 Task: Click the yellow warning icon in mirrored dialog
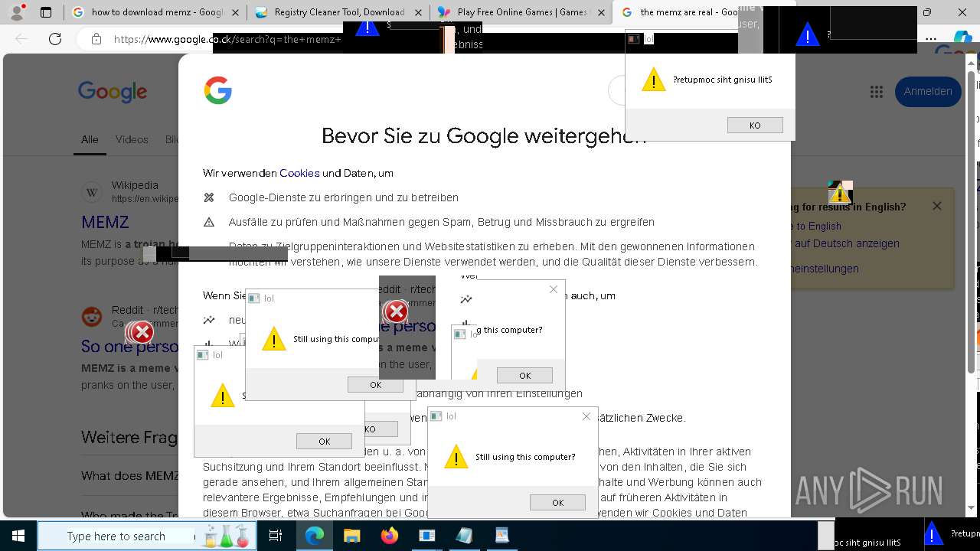(653, 80)
